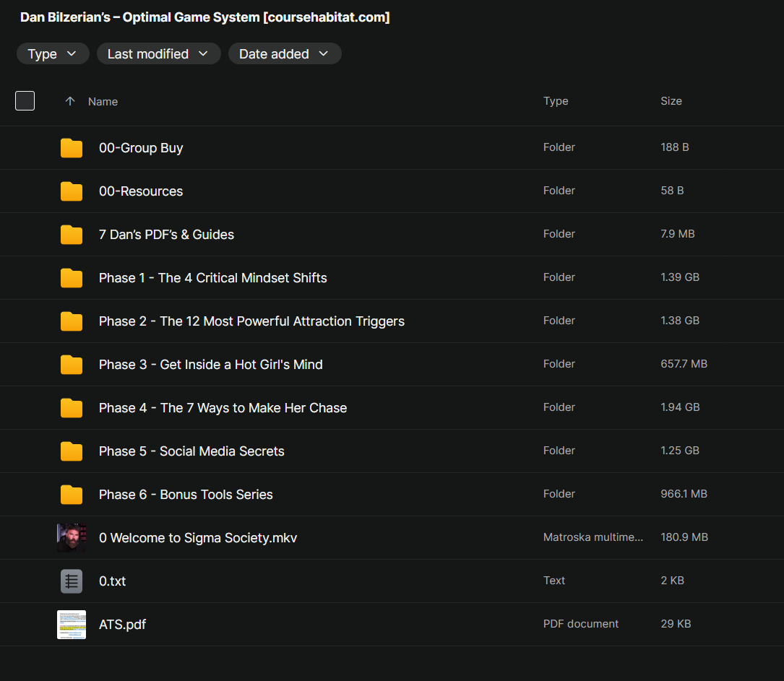Click the folder icon for Dan's PDF's & Guides
The image size is (784, 681).
click(72, 235)
